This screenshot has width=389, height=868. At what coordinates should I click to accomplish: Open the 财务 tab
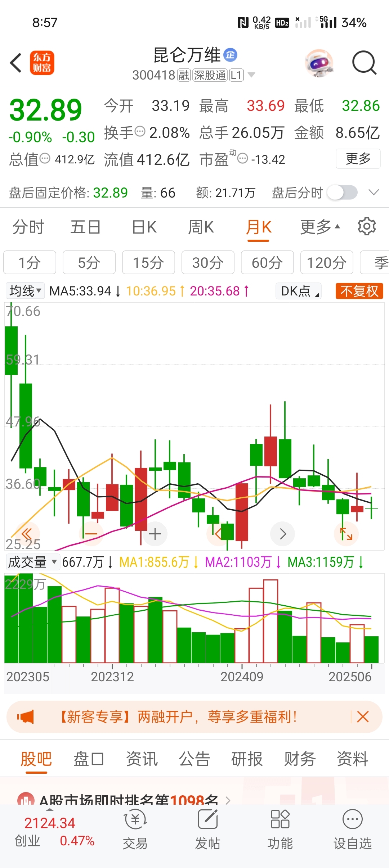[x=300, y=759]
